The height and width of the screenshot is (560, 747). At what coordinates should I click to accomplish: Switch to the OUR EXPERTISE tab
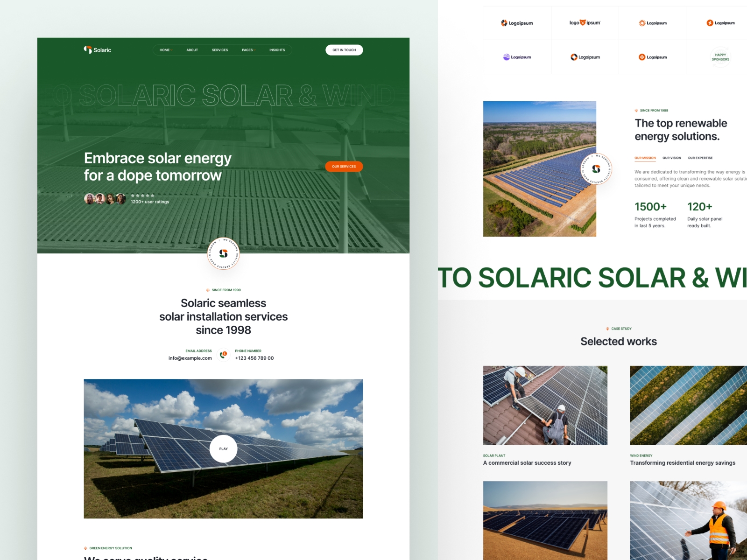click(700, 158)
